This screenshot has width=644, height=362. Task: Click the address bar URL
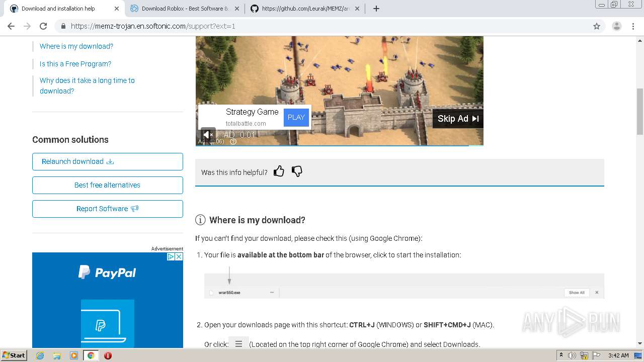pyautogui.click(x=153, y=26)
